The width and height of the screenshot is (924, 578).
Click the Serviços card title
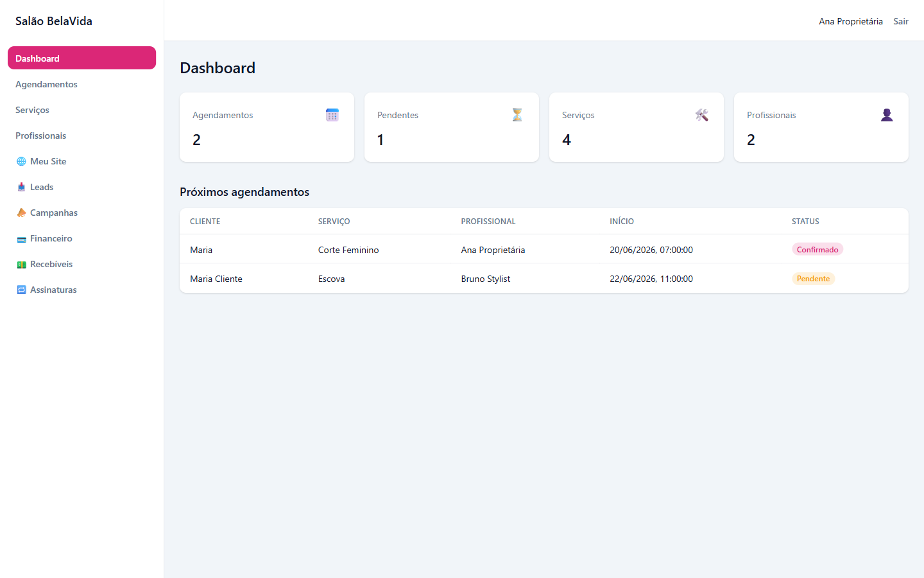[578, 115]
